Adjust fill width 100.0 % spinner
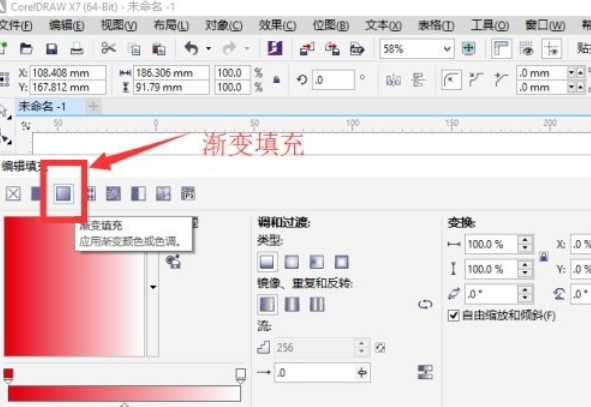The width and height of the screenshot is (591, 407). point(525,244)
